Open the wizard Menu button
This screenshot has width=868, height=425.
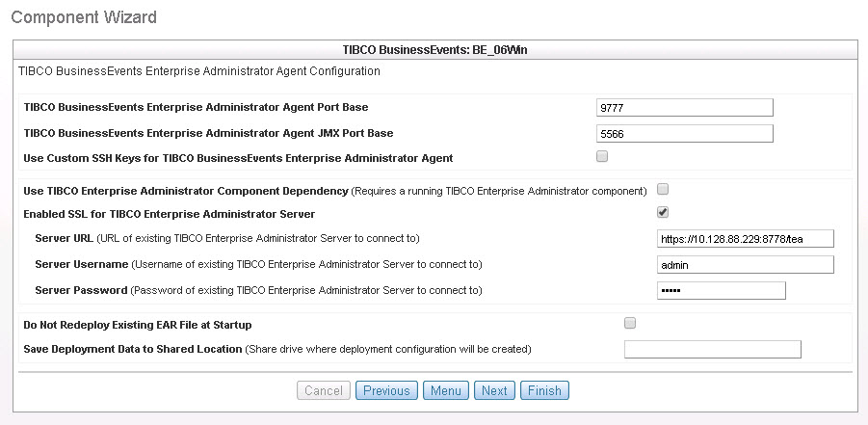446,390
